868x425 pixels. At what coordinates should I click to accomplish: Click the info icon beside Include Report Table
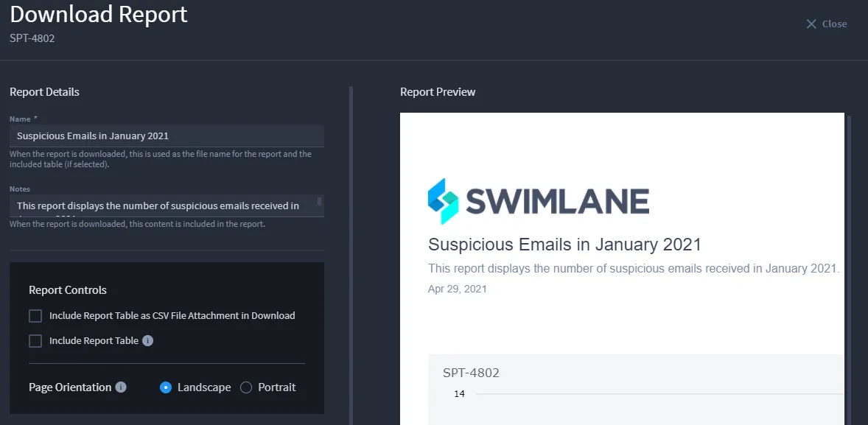coord(148,341)
